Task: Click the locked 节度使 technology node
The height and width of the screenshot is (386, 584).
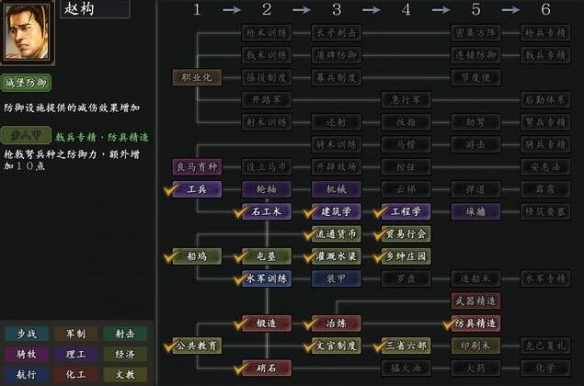Action: [x=476, y=77]
